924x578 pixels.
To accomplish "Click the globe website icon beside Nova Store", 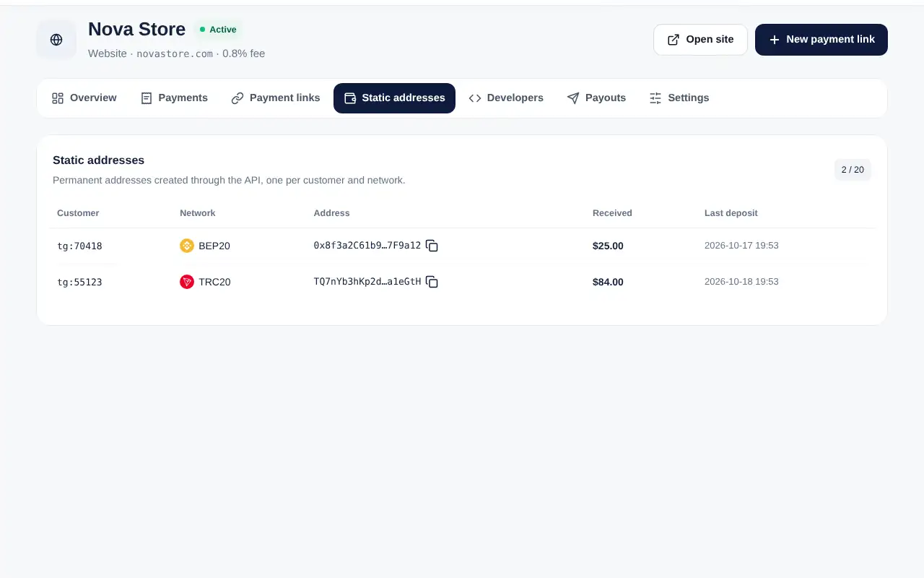I will [x=56, y=40].
